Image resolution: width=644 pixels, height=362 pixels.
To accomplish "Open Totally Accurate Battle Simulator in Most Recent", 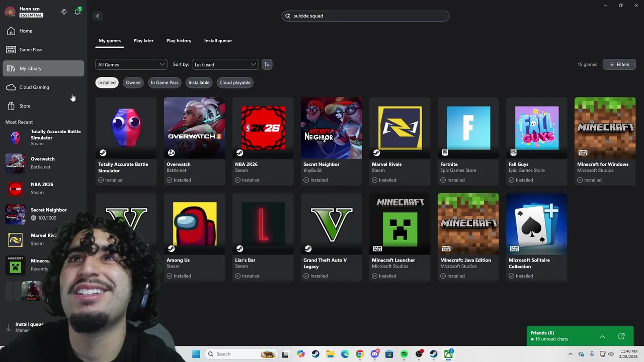I will point(43,138).
